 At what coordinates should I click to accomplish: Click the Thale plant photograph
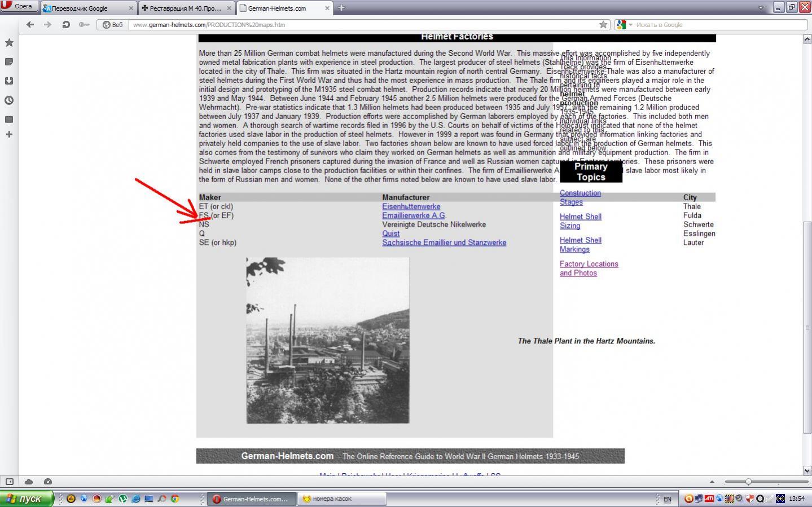tap(328, 341)
